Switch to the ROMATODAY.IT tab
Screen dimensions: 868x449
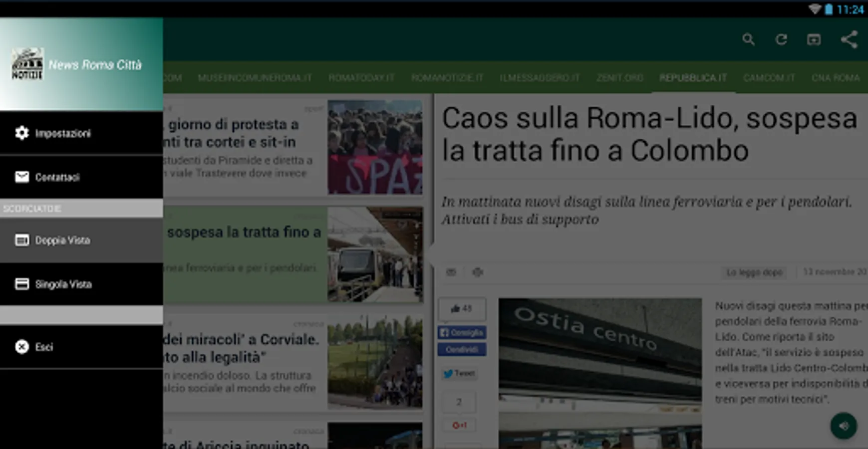(x=361, y=78)
